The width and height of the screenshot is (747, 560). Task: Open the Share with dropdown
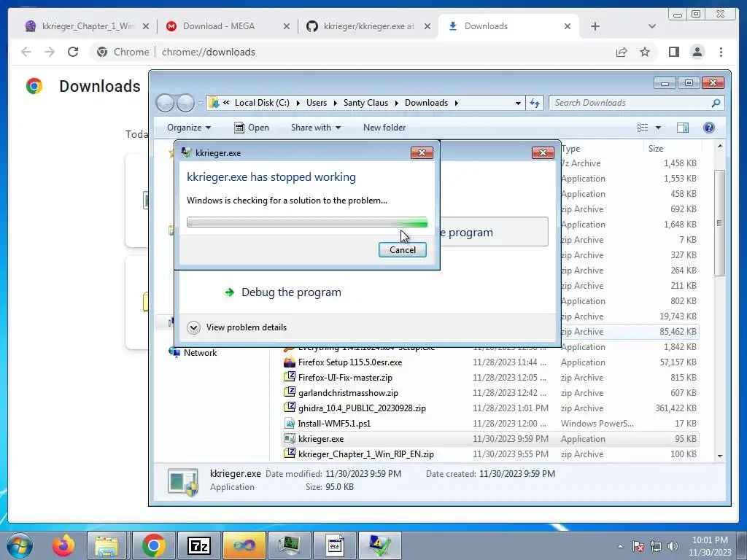[316, 128]
